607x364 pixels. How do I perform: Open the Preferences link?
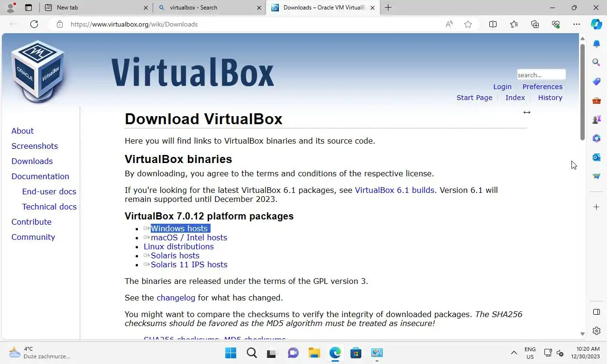[x=543, y=87]
